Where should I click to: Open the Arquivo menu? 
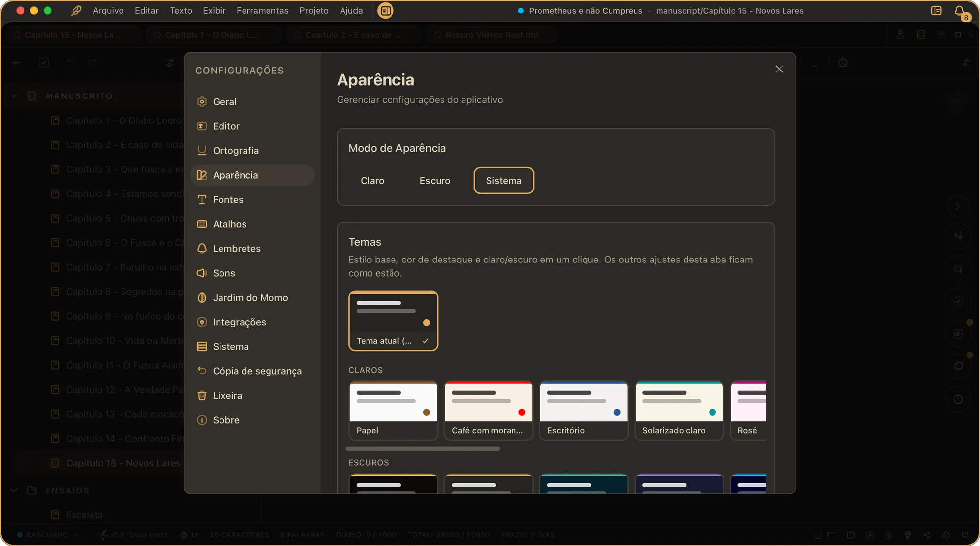point(108,11)
